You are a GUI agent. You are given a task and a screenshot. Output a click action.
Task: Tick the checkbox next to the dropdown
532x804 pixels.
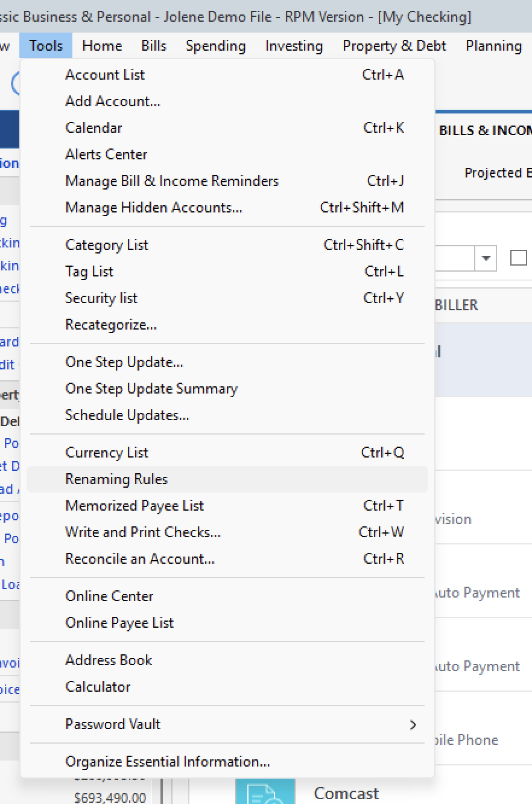click(x=519, y=258)
